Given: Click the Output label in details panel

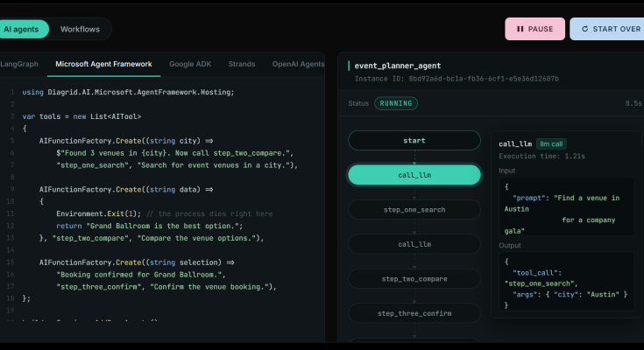Looking at the screenshot, I should pyautogui.click(x=510, y=245).
